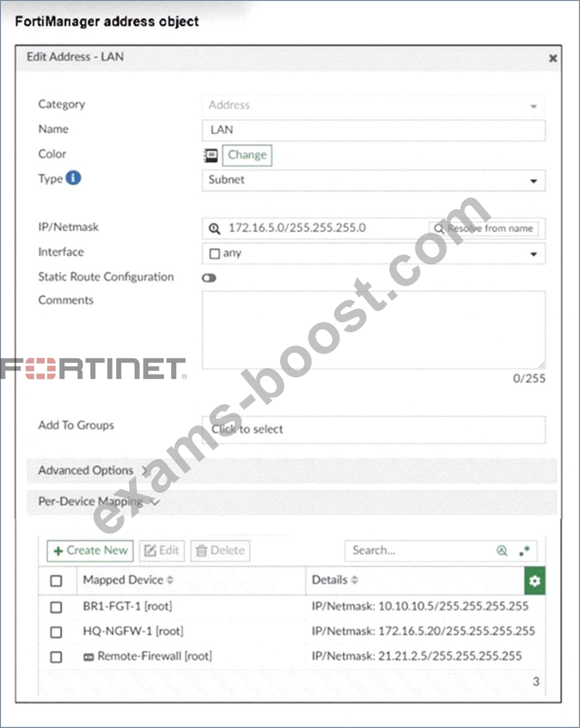Image resolution: width=580 pixels, height=728 pixels.
Task: Click the Create New button
Action: click(x=90, y=551)
